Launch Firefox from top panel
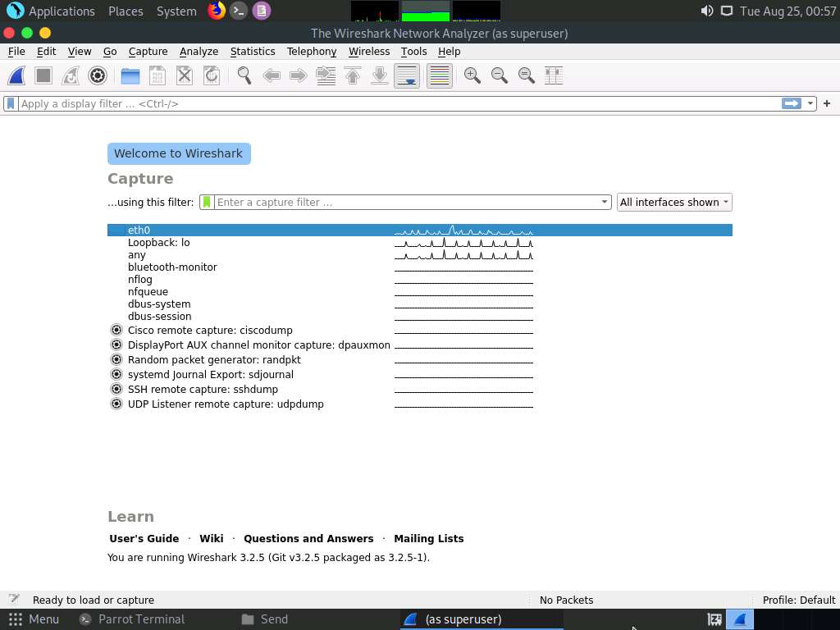Image resolution: width=840 pixels, height=630 pixels. coord(217,11)
